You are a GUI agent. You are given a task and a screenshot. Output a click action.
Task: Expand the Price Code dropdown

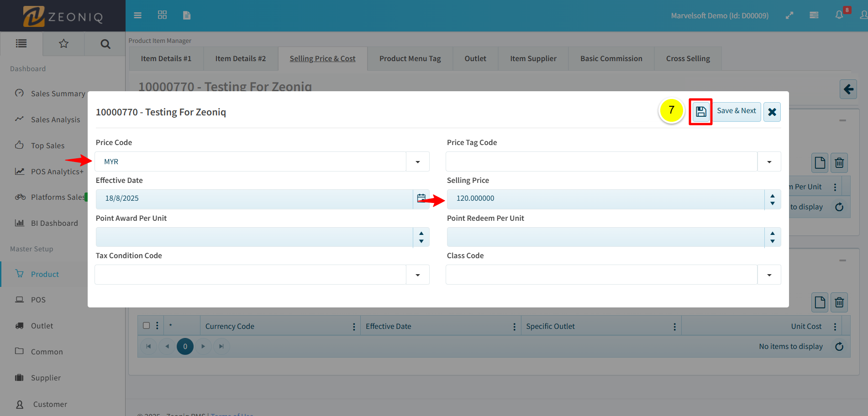tap(418, 162)
